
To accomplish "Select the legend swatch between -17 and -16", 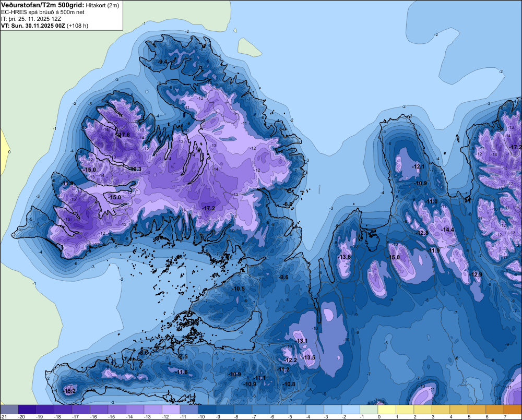I will [x=81, y=410].
